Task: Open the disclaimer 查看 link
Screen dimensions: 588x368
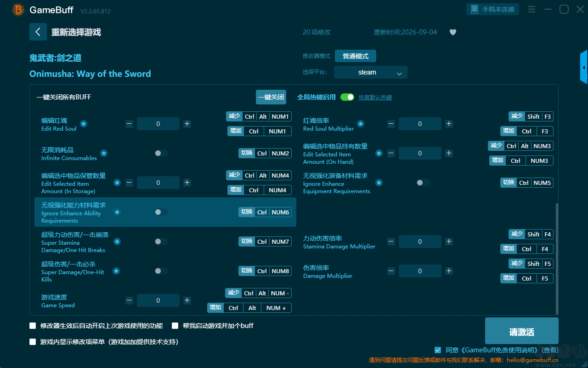Action: click(x=549, y=350)
